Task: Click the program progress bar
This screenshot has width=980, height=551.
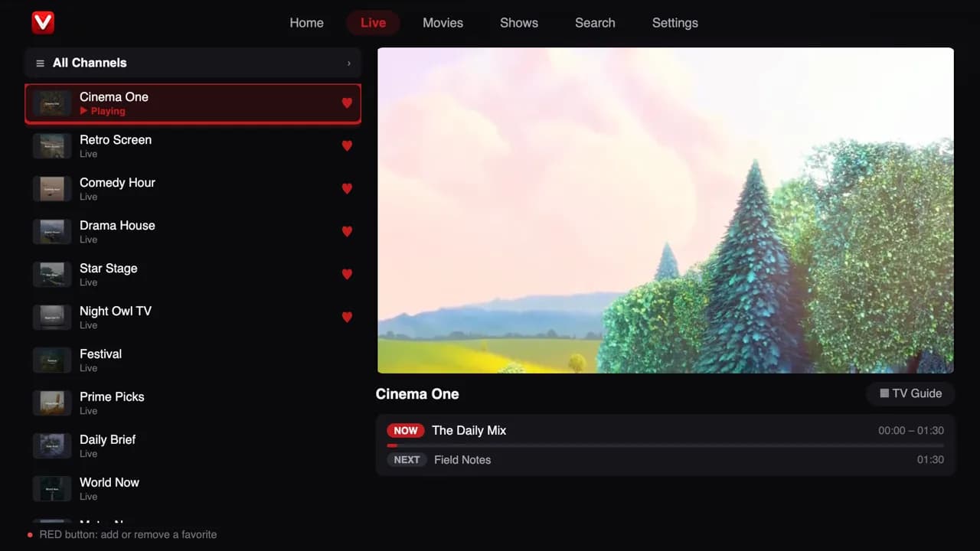Action: (665, 445)
